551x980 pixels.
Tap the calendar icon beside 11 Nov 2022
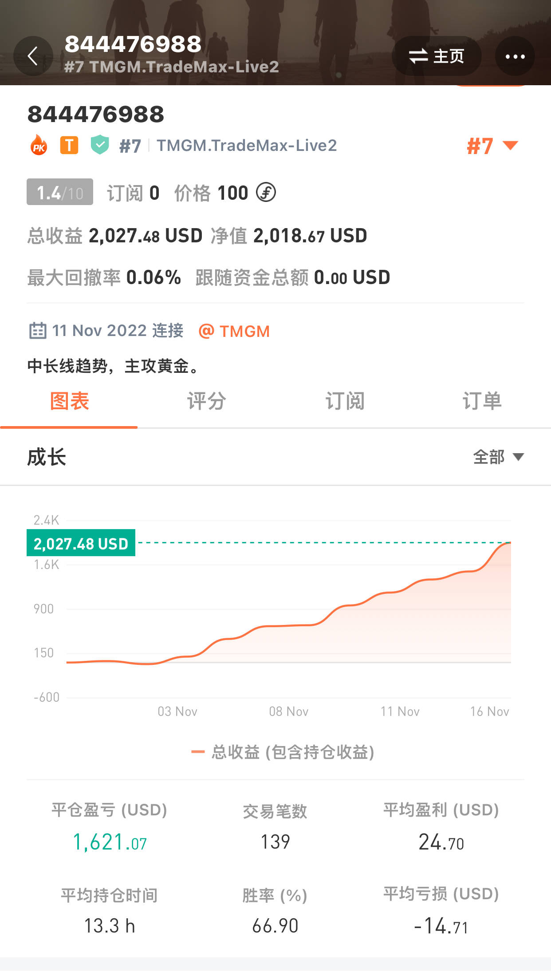pyautogui.click(x=38, y=331)
